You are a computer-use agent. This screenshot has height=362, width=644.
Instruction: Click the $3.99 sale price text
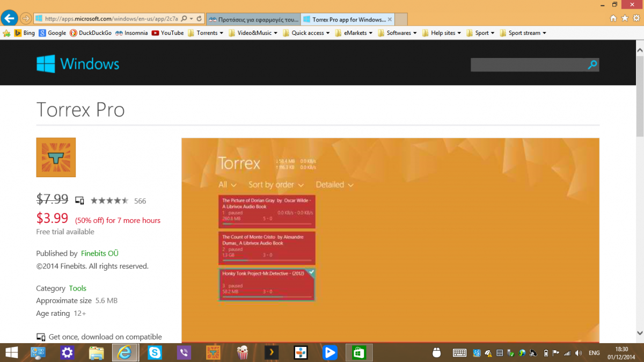52,218
